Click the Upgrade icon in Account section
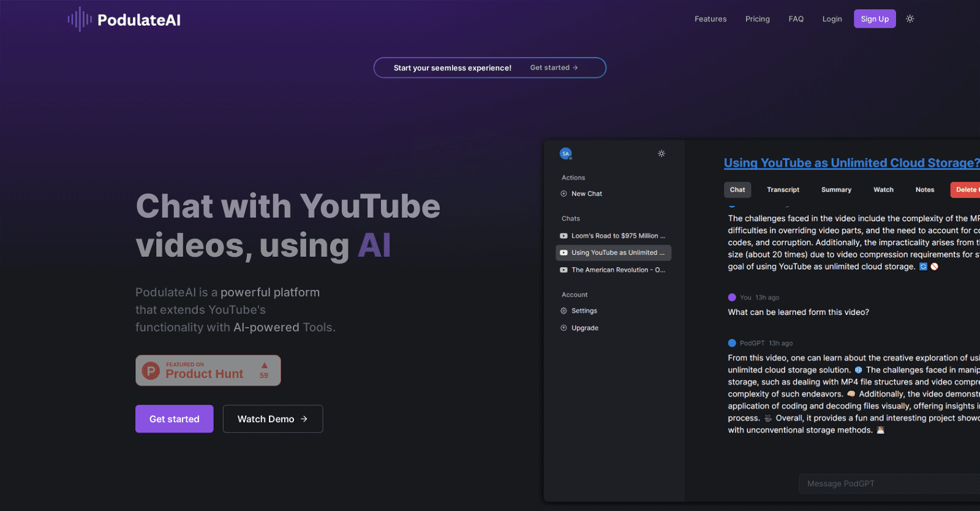 (563, 328)
